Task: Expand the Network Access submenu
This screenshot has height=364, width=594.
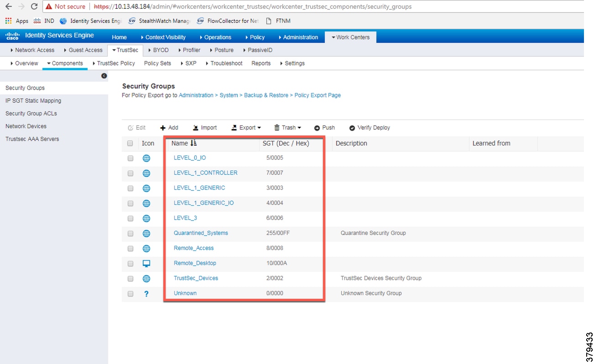Action: click(x=32, y=50)
